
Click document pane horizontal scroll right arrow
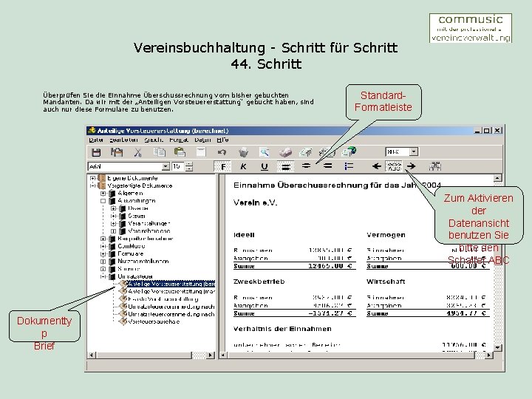coord(488,355)
